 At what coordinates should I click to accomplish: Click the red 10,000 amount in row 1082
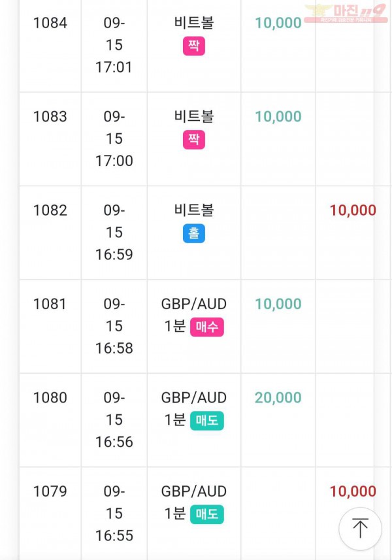(x=353, y=210)
